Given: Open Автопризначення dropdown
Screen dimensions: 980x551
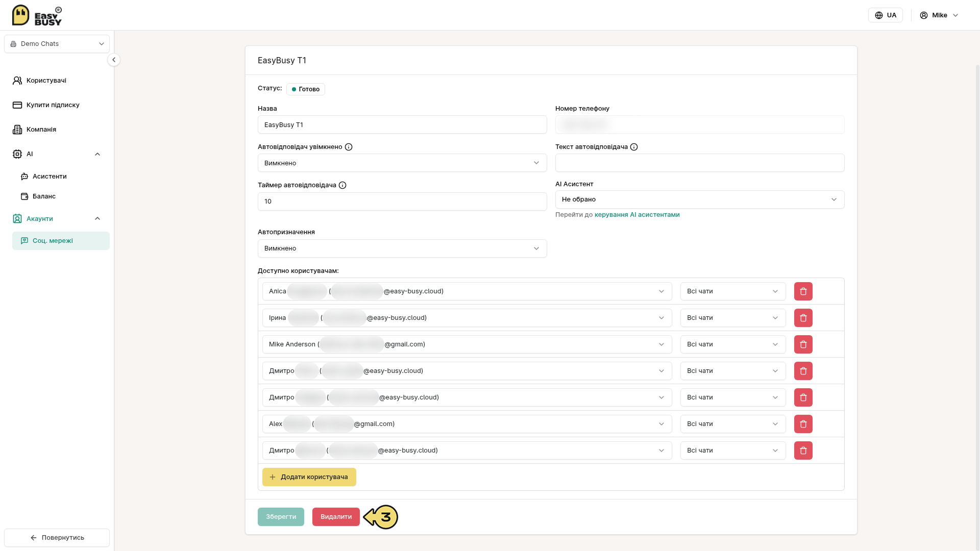Looking at the screenshot, I should tap(402, 248).
